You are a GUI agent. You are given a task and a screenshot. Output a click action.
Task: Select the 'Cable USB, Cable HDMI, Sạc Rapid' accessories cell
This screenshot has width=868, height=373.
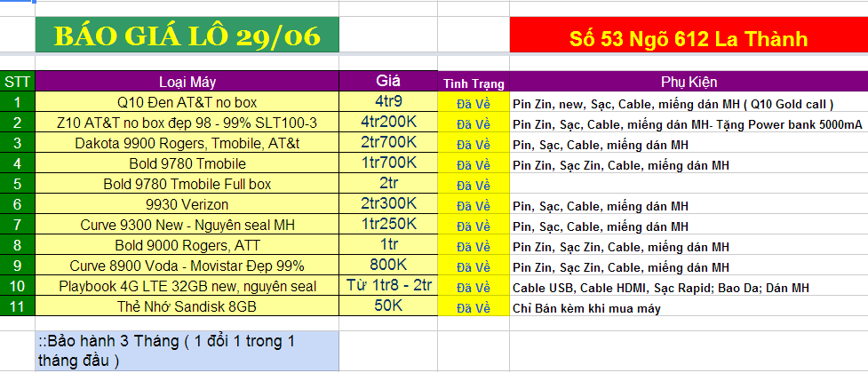(688, 288)
